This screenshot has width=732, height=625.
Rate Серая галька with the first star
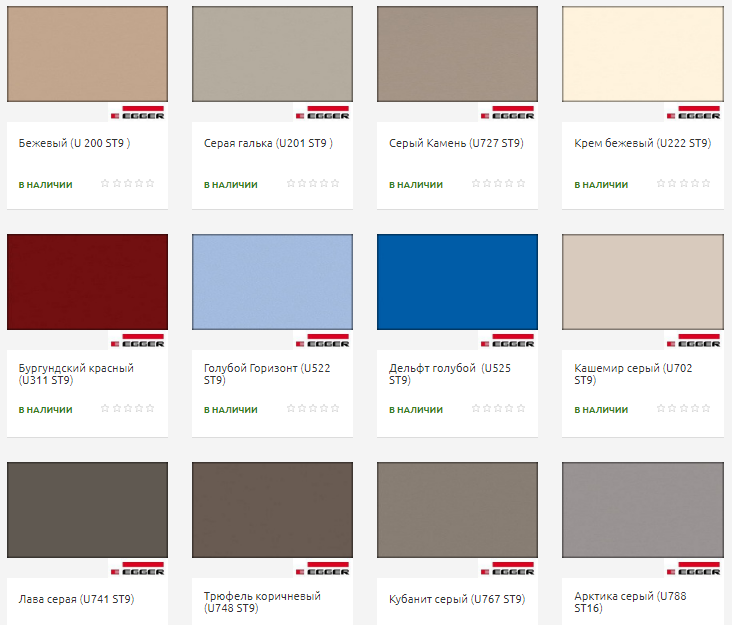291,184
